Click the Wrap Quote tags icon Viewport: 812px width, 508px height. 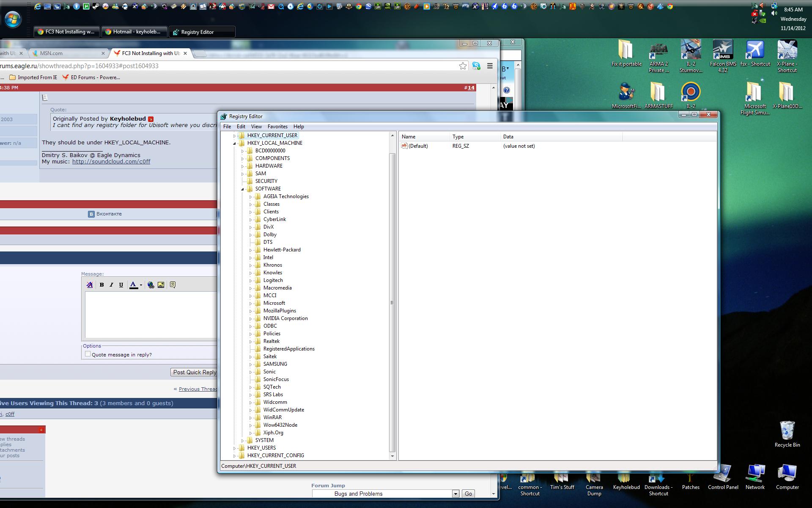tap(173, 285)
